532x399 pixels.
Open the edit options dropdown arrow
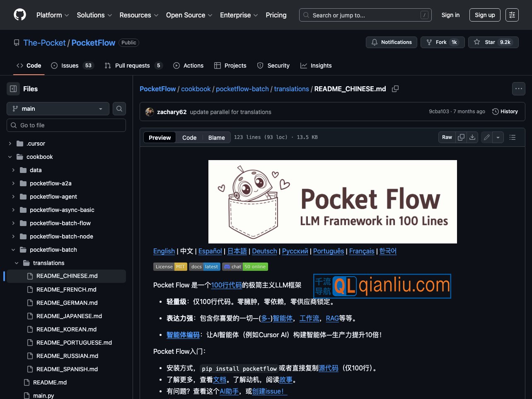pos(498,137)
